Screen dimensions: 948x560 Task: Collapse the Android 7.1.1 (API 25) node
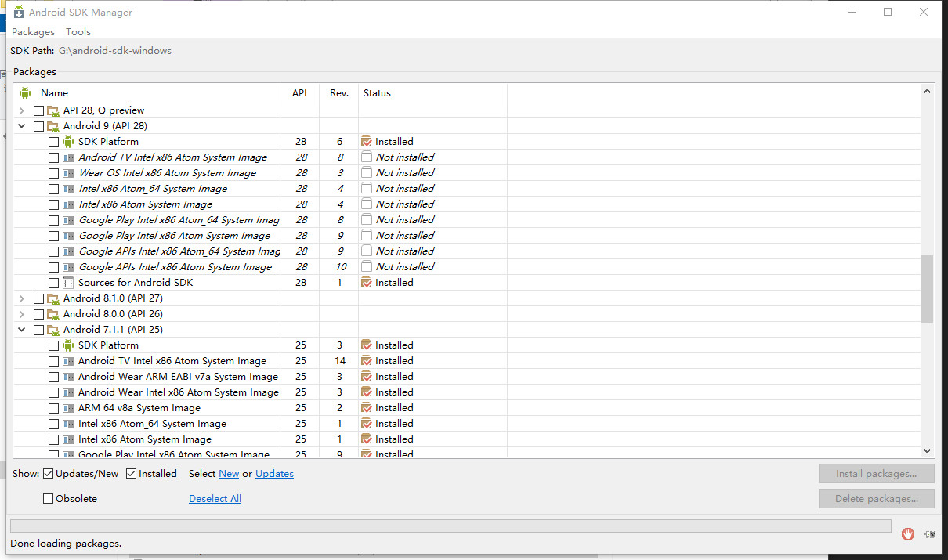[22, 330]
